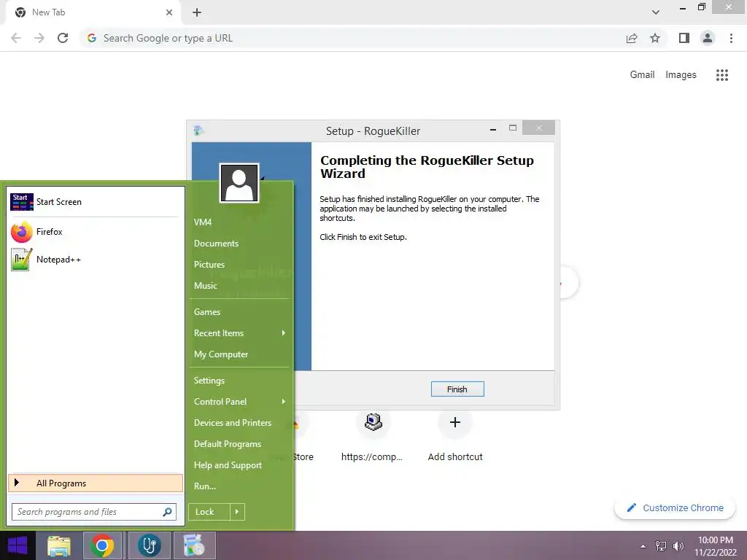The height and width of the screenshot is (560, 747).
Task: Open the Chrome profile avatar
Action: (x=708, y=38)
